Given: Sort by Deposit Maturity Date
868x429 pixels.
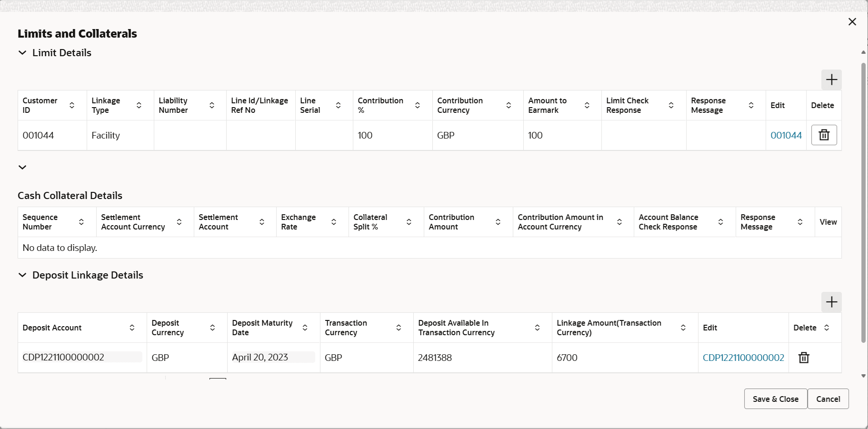Looking at the screenshot, I should [305, 328].
